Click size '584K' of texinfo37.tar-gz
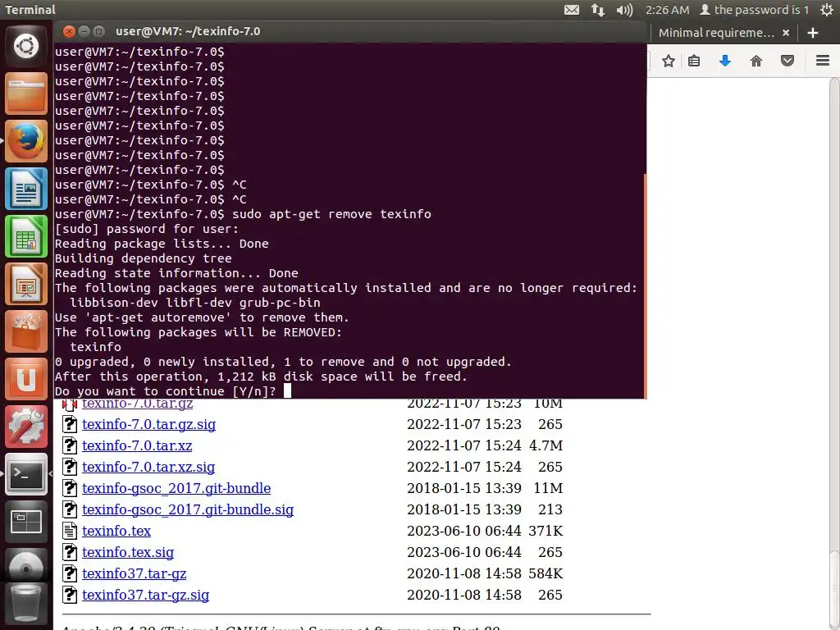The image size is (840, 630). (x=546, y=573)
